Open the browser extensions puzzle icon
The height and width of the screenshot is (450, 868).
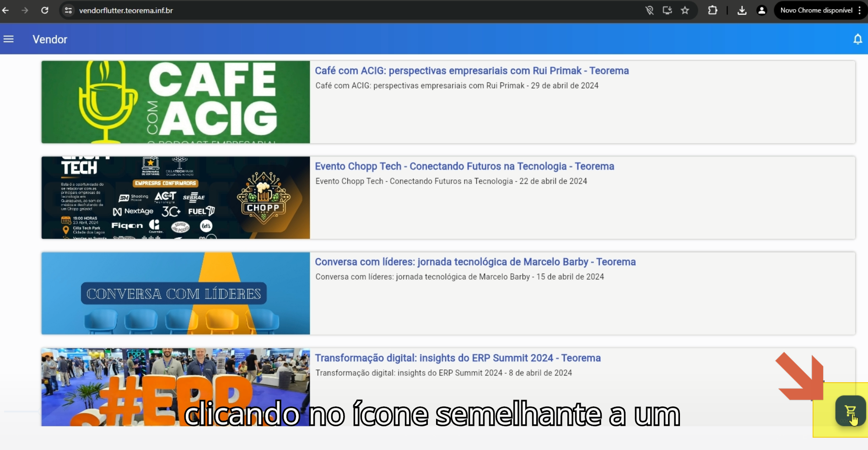pyautogui.click(x=712, y=10)
